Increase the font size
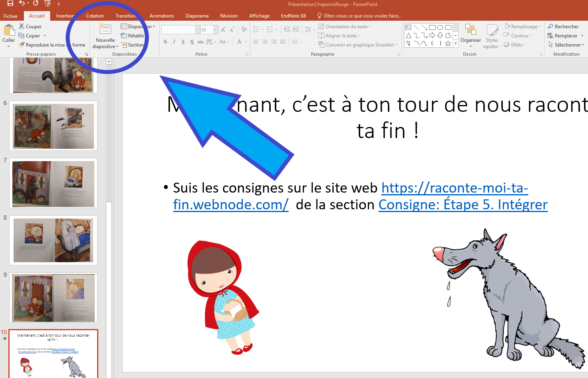The height and width of the screenshot is (378, 588). point(223,30)
